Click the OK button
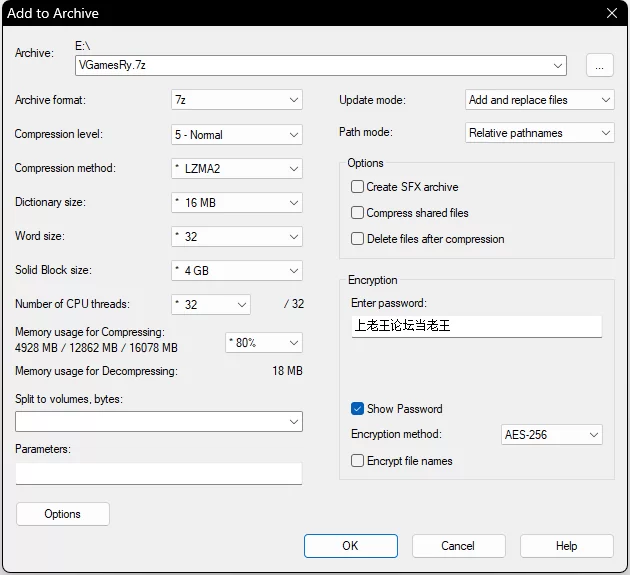Screen dimensions: 630x575 [350, 546]
